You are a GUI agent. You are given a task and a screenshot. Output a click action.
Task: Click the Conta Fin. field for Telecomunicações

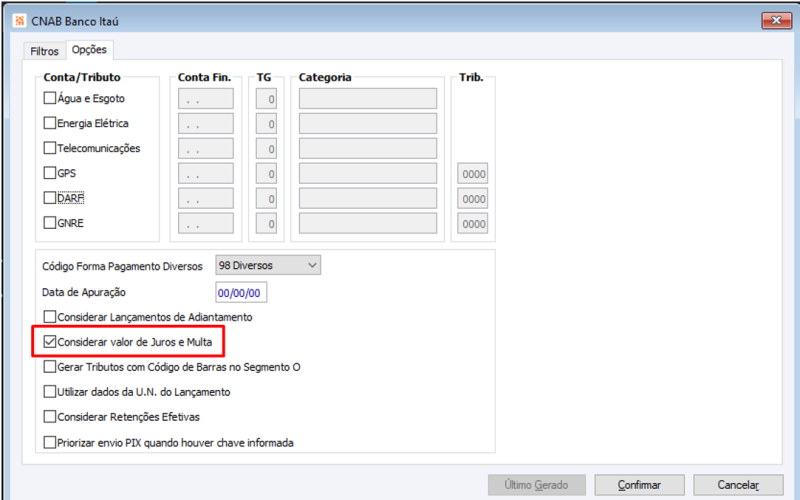click(x=206, y=148)
